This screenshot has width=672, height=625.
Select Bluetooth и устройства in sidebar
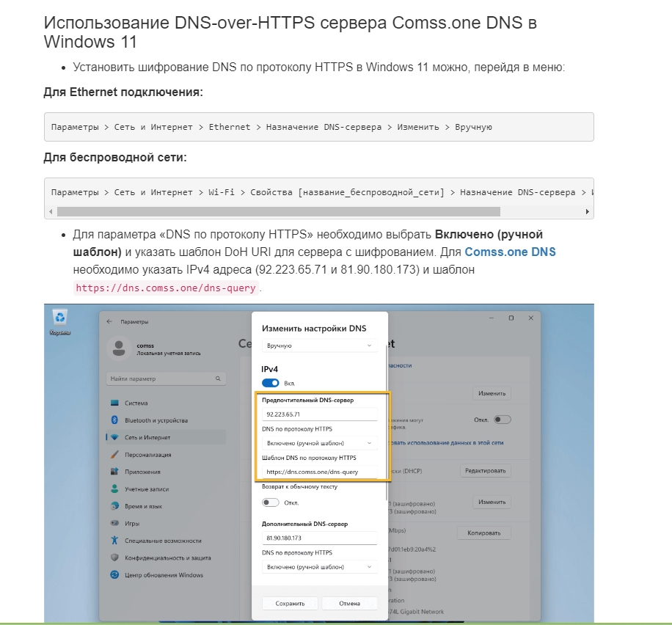pos(166,420)
